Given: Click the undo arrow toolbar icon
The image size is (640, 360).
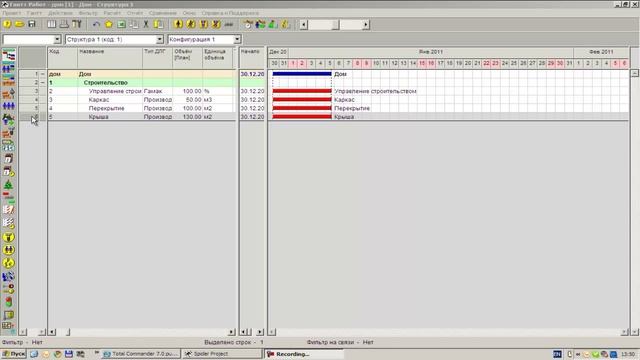Looking at the screenshot, I should coord(96,24).
